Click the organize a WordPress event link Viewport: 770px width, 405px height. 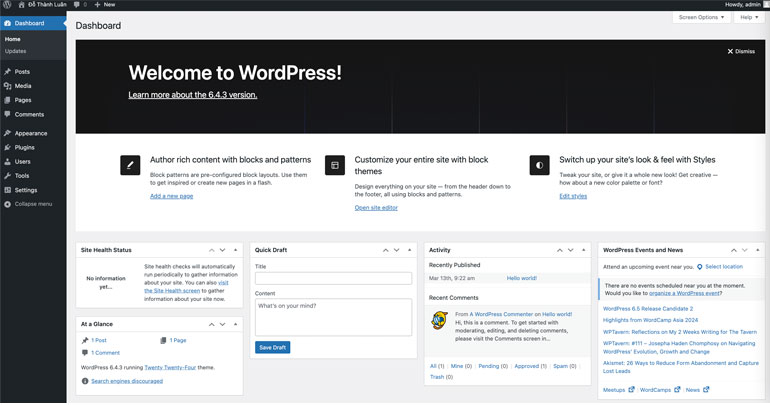point(684,293)
